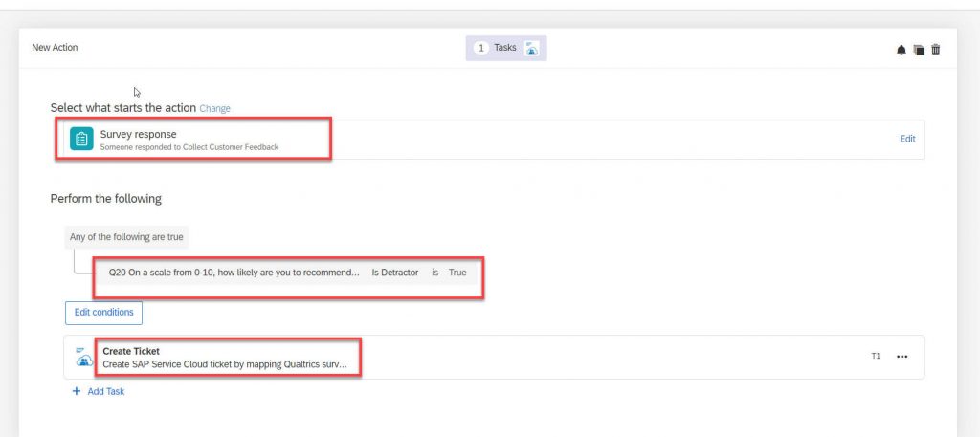Click the notification bell icon
This screenshot has height=437, width=980.
tap(901, 50)
